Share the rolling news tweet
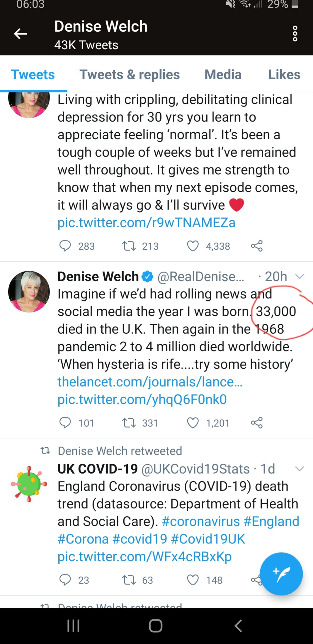 pos(257,423)
